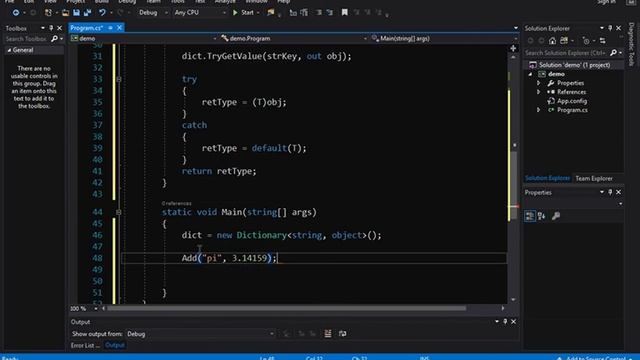Switch to the Output bottom tab
Screen dimensions: 640x360
point(115,345)
